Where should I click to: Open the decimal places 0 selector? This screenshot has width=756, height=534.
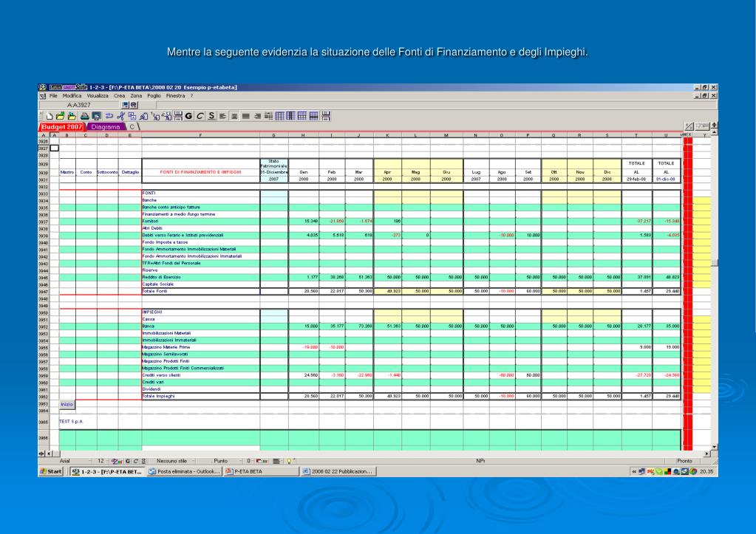coord(249,461)
